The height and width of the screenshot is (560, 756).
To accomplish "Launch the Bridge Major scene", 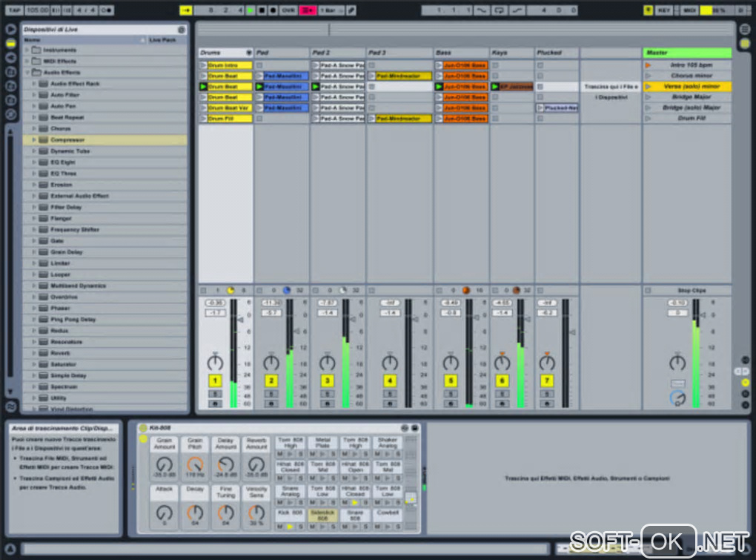I will (649, 97).
